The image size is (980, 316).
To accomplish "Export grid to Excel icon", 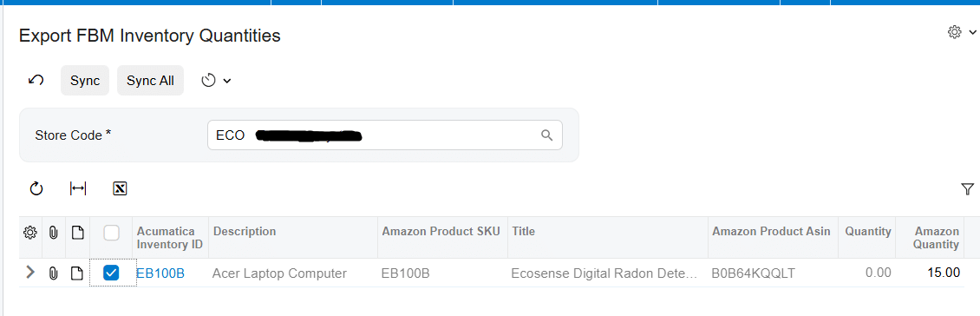I will pos(120,188).
